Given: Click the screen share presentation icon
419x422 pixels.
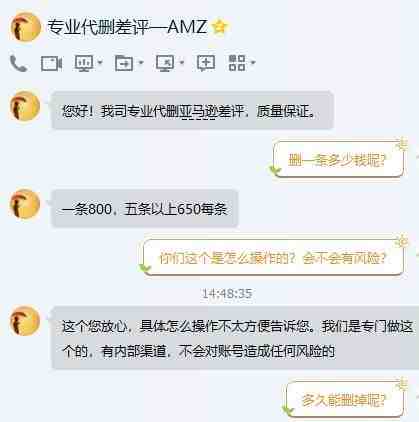Looking at the screenshot, I should (83, 63).
